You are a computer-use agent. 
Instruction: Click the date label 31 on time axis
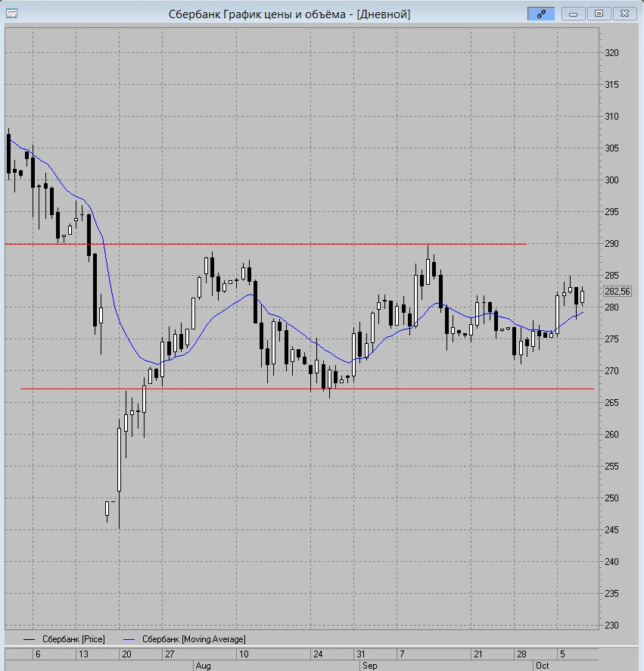(x=361, y=654)
